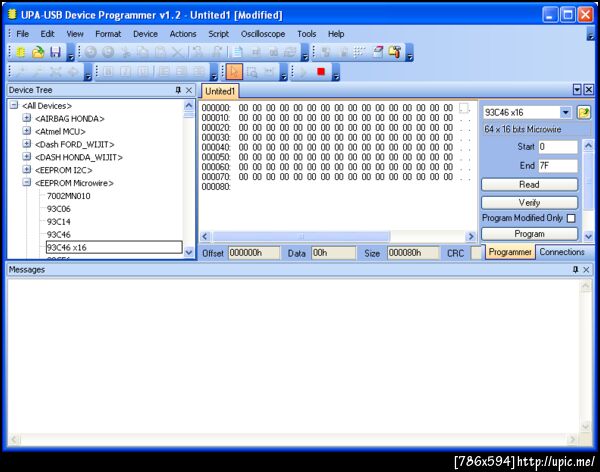Click the Device Tree scroll up arrow
The width and height of the screenshot is (600, 472).
[x=189, y=105]
